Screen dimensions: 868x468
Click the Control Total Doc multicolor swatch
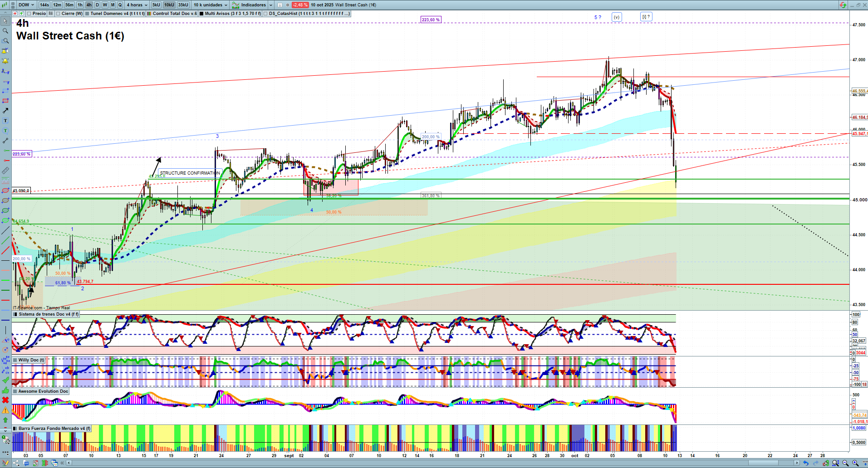click(x=149, y=14)
